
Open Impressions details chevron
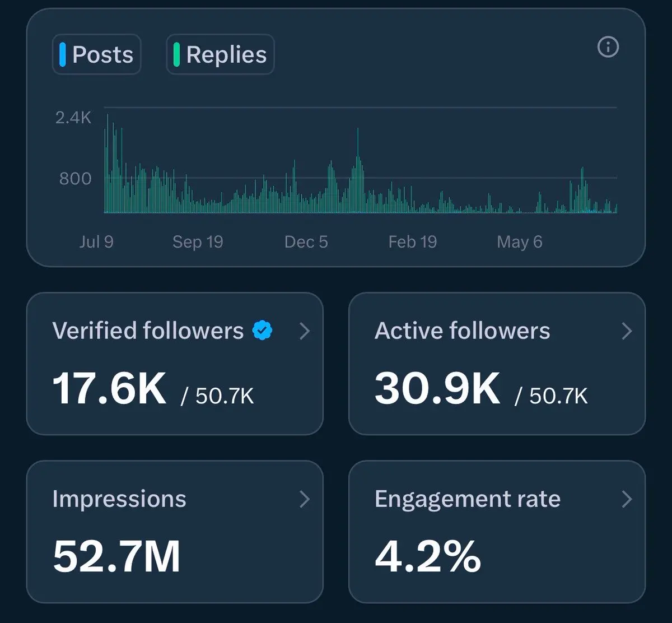tap(305, 499)
